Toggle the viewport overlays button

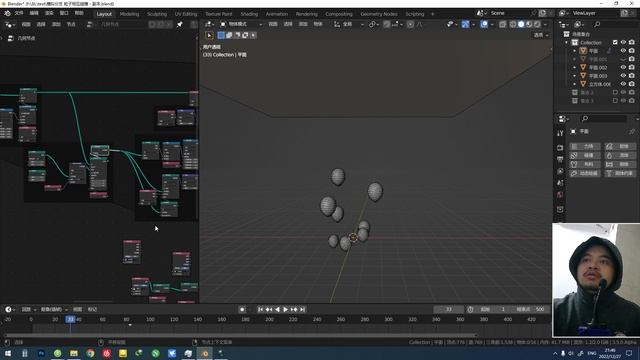point(484,24)
